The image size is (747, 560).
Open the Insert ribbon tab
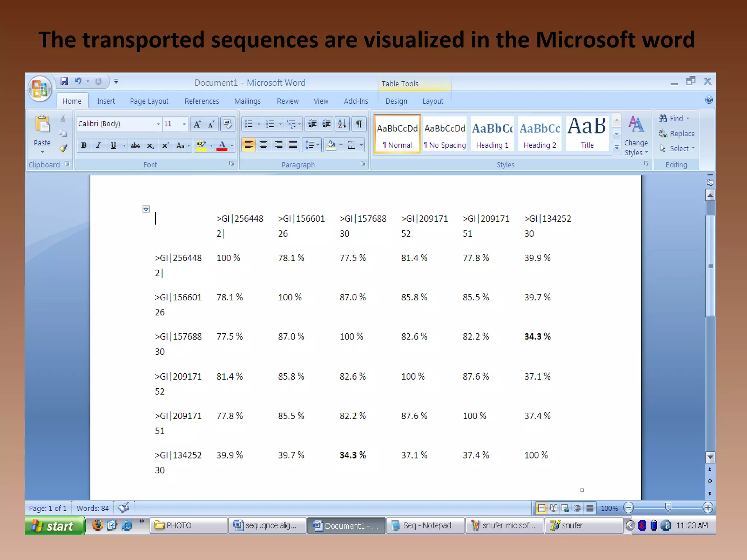[106, 101]
